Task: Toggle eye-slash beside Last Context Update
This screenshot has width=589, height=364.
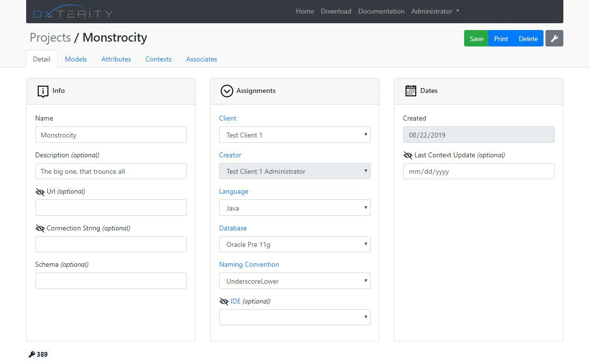Action: (x=408, y=155)
